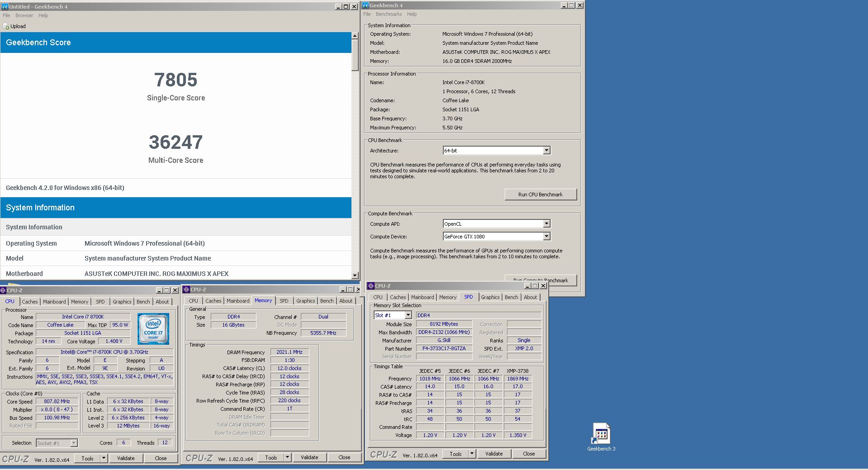Image resolution: width=868 pixels, height=470 pixels.
Task: Click the Geekbench 4 benchmark window title icon
Action: [365, 5]
